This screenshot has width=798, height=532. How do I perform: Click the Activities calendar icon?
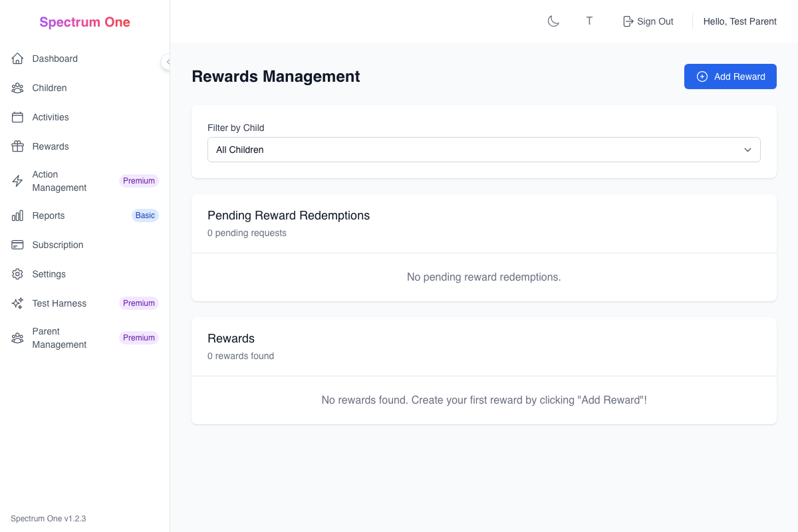point(17,117)
